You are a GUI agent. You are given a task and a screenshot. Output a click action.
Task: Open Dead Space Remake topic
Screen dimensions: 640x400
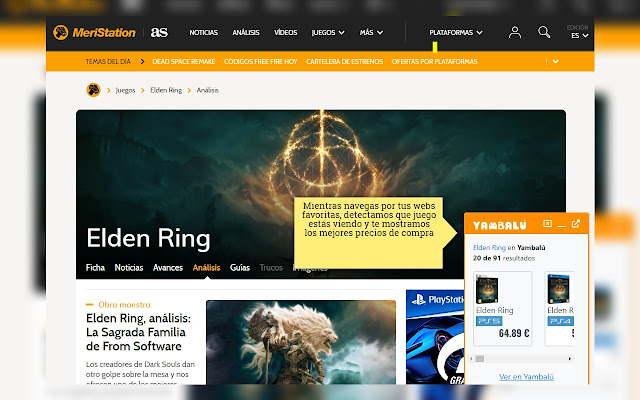tap(184, 62)
